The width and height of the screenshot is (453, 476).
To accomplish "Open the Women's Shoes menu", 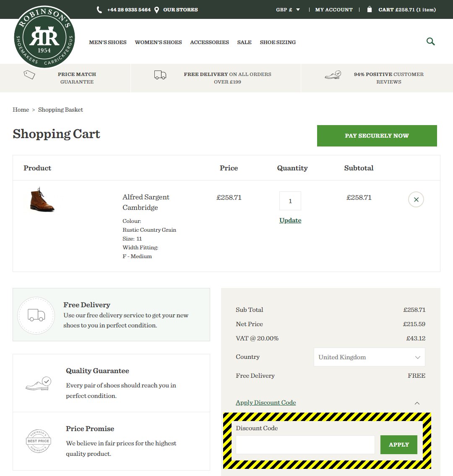I will [159, 42].
